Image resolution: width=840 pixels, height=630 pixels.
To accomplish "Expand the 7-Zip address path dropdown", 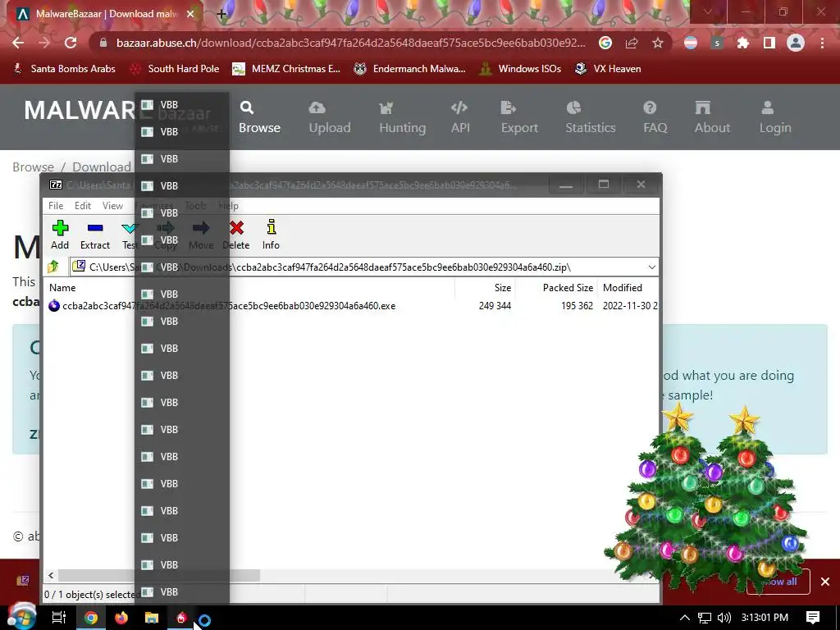I will pos(651,267).
